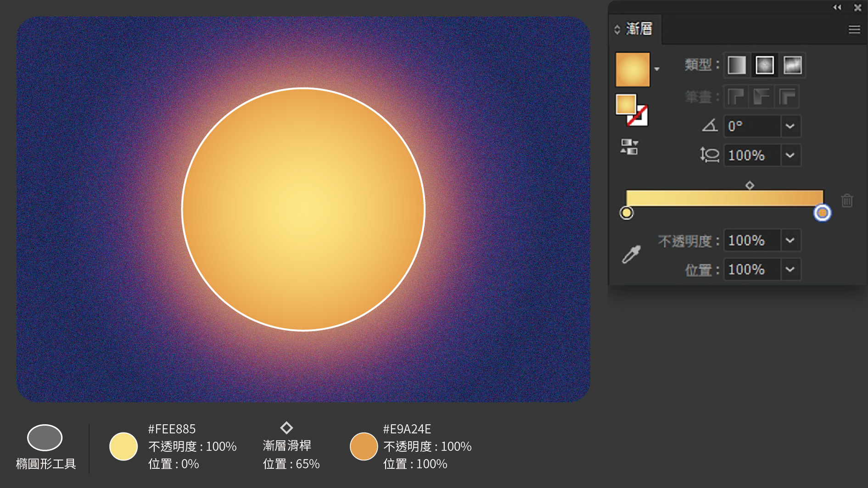Viewport: 868px width, 488px height.
Task: Select the freeform gradient type icon
Action: (792, 65)
